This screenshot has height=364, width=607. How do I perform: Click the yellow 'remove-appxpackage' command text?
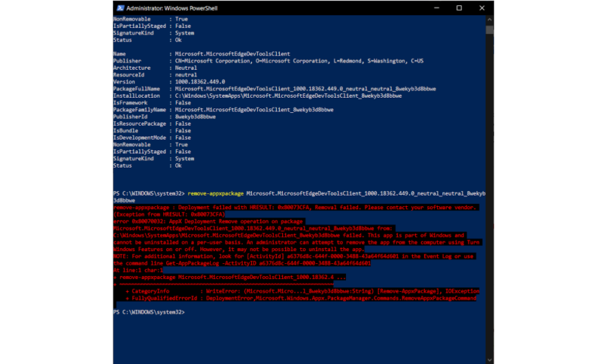215,193
